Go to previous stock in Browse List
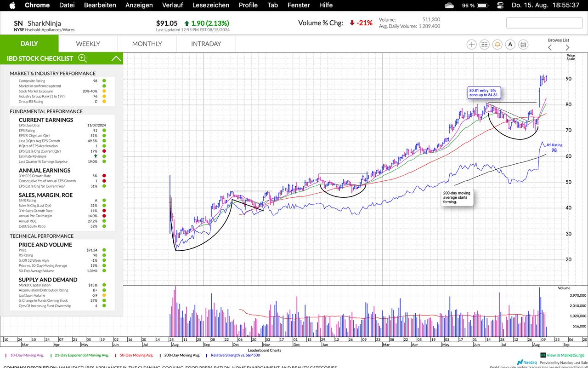 (x=550, y=47)
